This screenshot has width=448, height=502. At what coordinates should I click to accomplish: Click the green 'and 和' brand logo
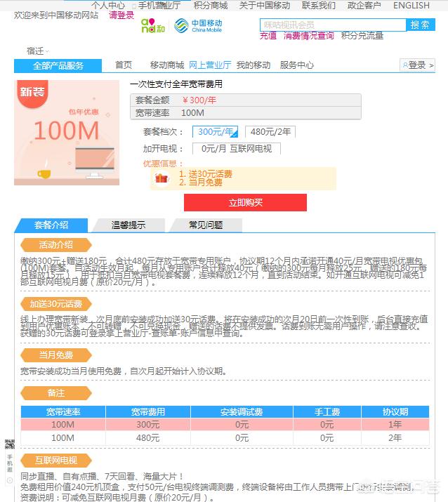tap(153, 25)
